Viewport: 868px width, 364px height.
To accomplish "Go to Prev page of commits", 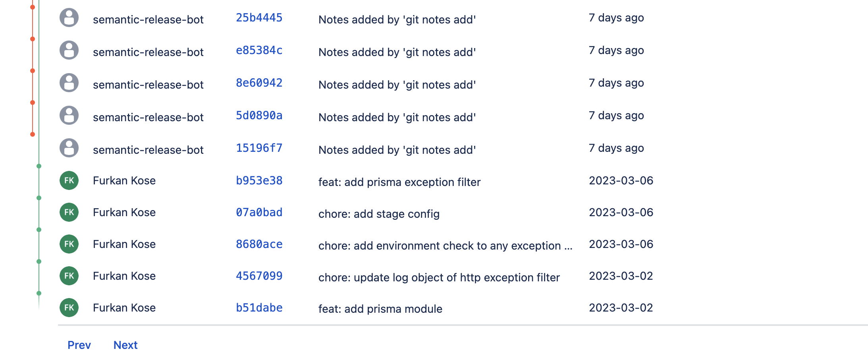I will pyautogui.click(x=79, y=345).
